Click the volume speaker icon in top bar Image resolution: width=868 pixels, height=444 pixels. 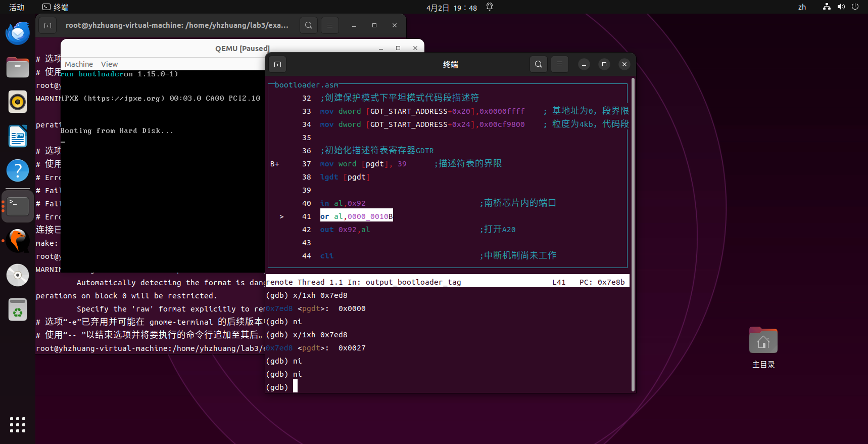(x=841, y=7)
